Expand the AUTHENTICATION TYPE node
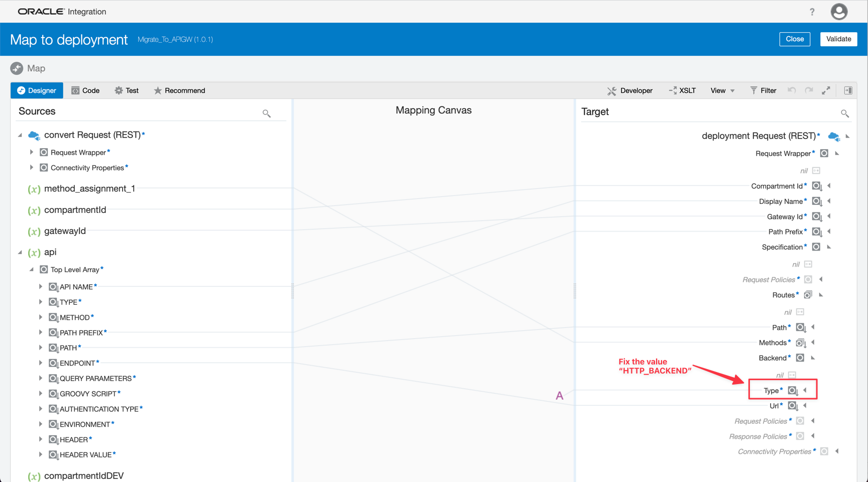Viewport: 868px width, 482px height. (41, 409)
